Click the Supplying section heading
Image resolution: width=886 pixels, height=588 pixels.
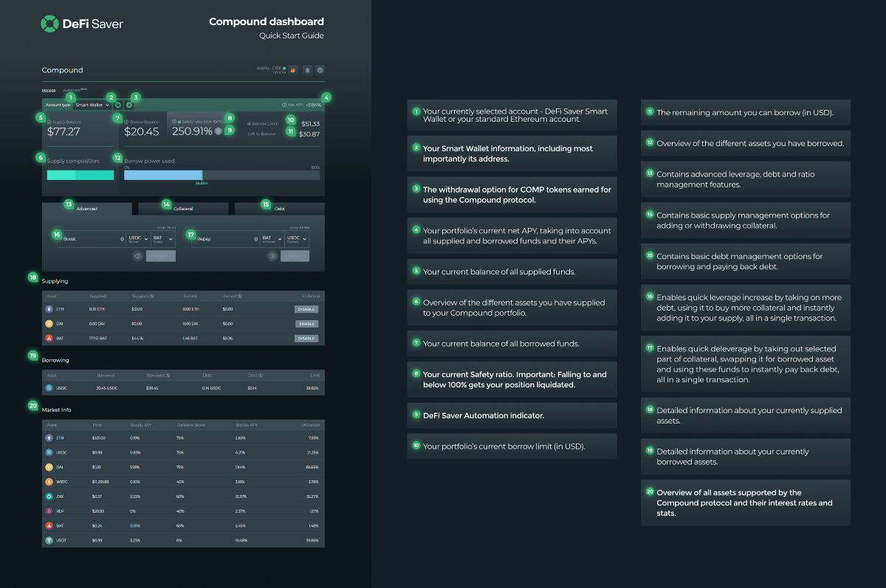coord(55,281)
